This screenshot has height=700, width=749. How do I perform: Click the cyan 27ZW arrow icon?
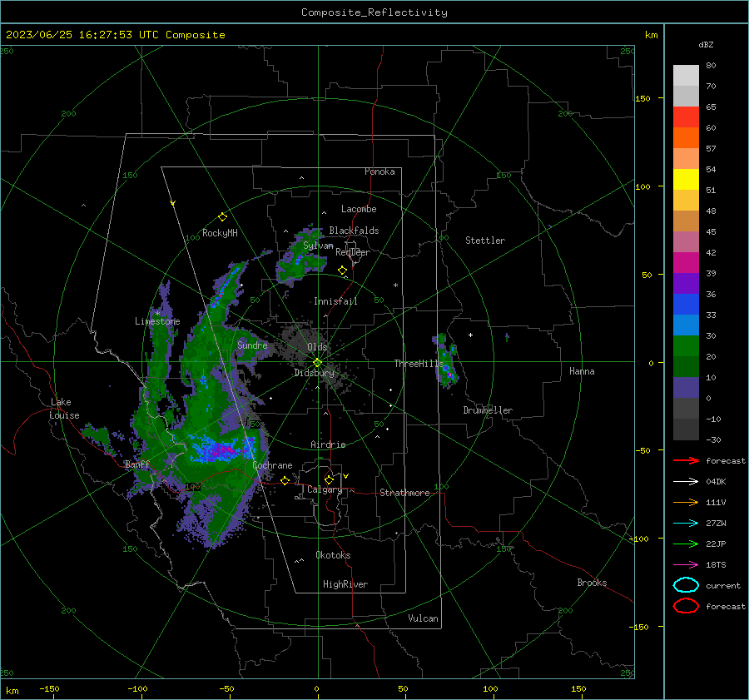[x=686, y=524]
